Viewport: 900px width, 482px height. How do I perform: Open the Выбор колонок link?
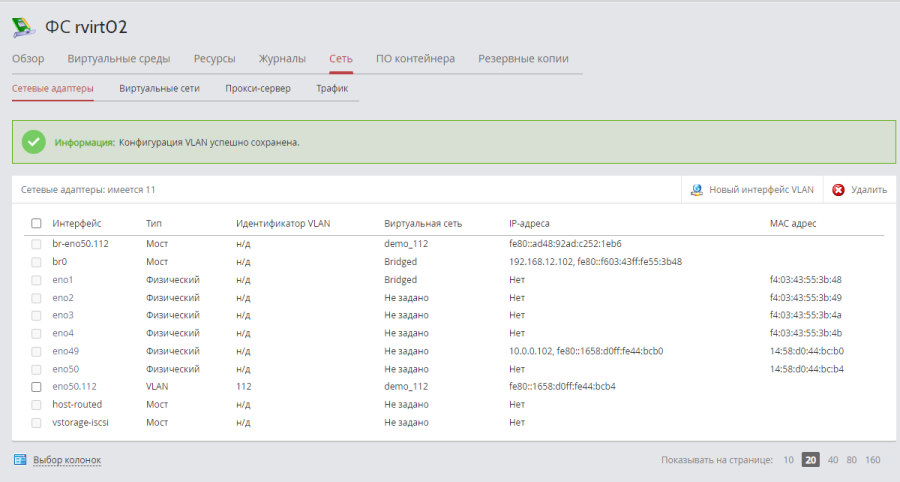(67, 460)
